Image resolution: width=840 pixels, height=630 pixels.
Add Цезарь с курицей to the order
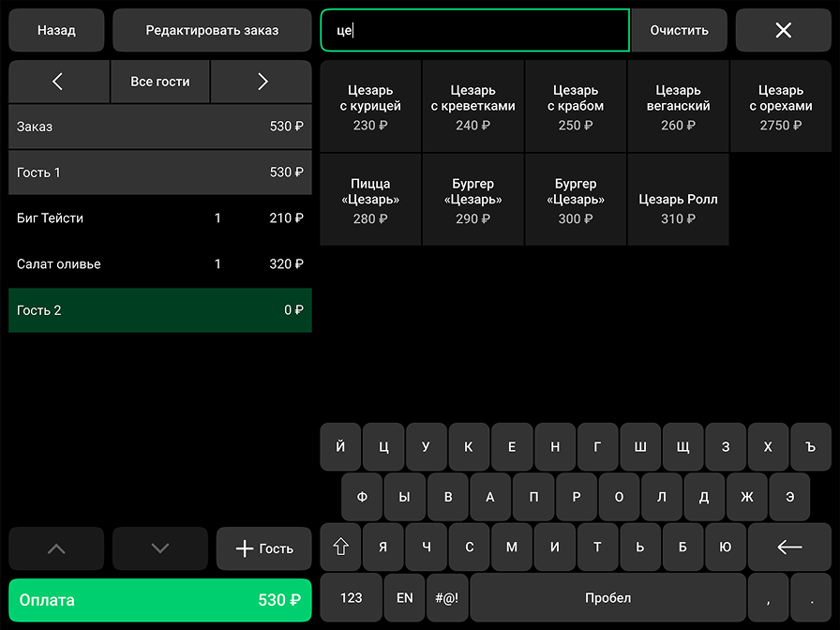pyautogui.click(x=370, y=107)
